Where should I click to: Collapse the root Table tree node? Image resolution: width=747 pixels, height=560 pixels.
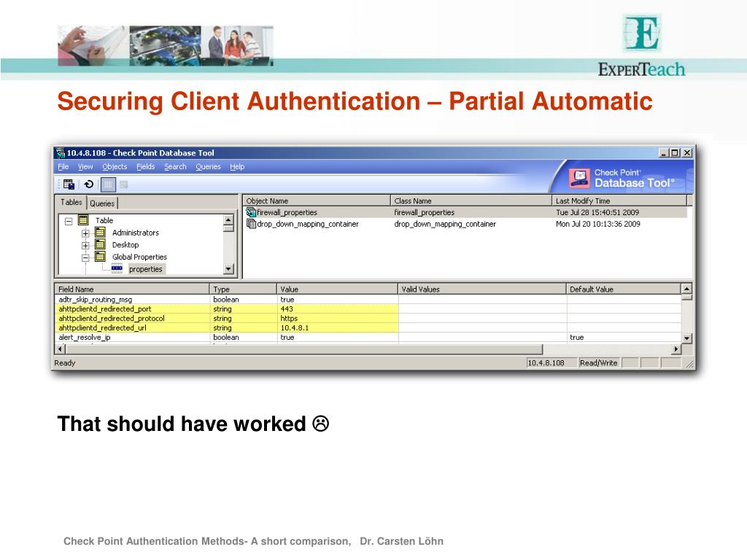[x=69, y=221]
